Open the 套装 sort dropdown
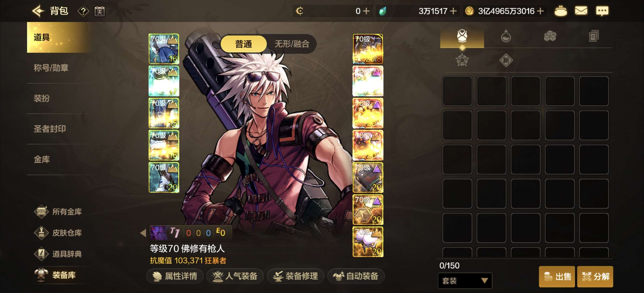The image size is (644, 293). pos(465,281)
